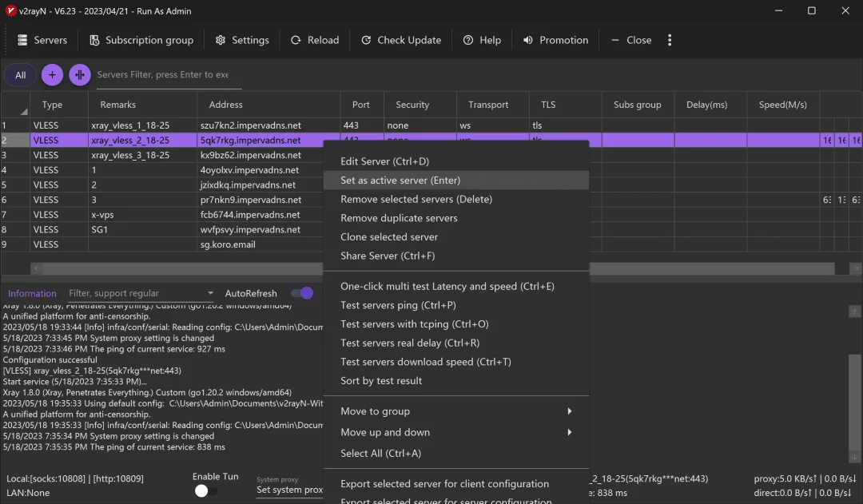Click the Subscription group icon
The width and height of the screenshot is (863, 504).
[94, 40]
